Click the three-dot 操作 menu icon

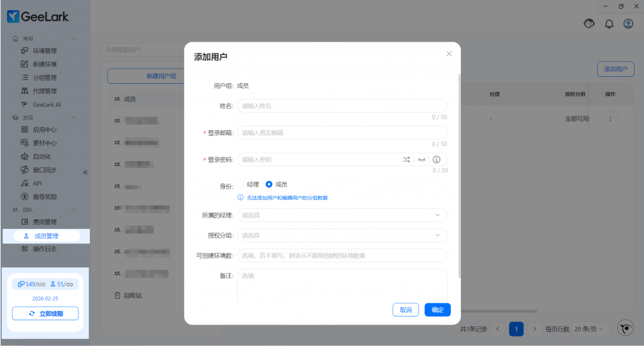click(611, 118)
